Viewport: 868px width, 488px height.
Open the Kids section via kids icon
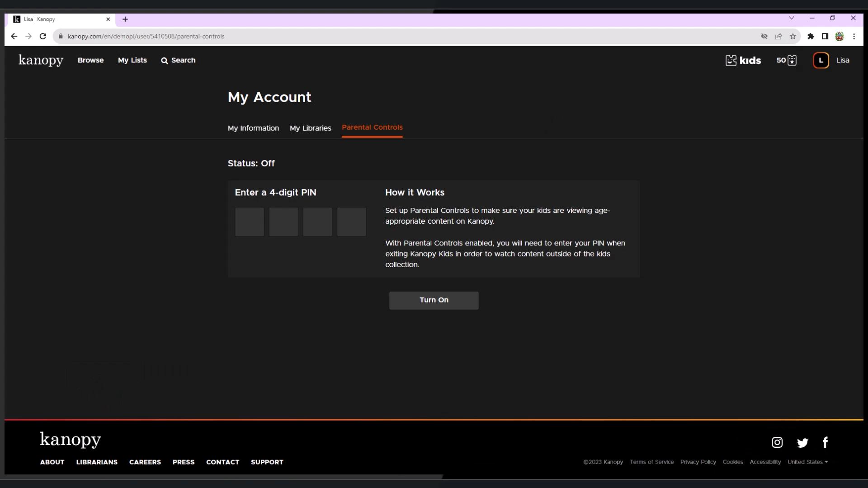[x=743, y=60]
